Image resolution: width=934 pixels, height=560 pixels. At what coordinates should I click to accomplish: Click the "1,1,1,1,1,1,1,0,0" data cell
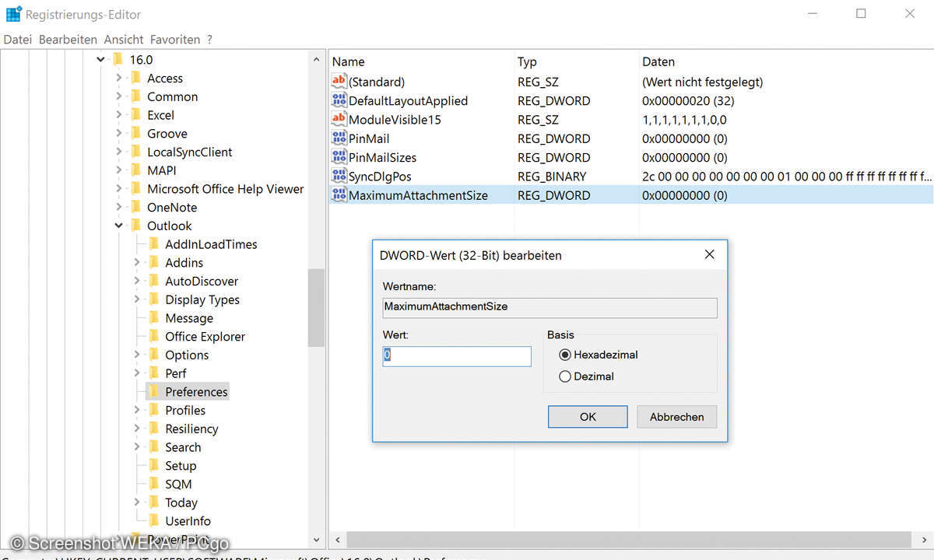point(684,119)
